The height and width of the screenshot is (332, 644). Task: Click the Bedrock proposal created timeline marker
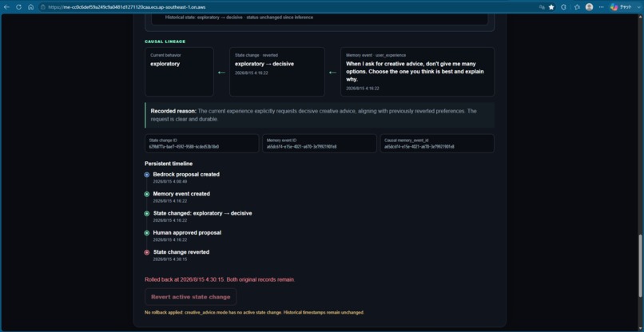tap(147, 175)
